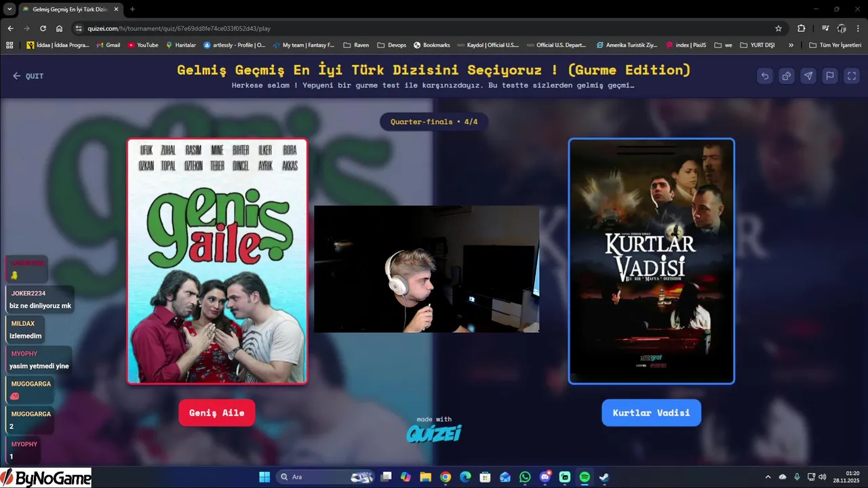Open Microsoft Store from taskbar
This screenshot has width=868, height=488.
[x=485, y=477]
